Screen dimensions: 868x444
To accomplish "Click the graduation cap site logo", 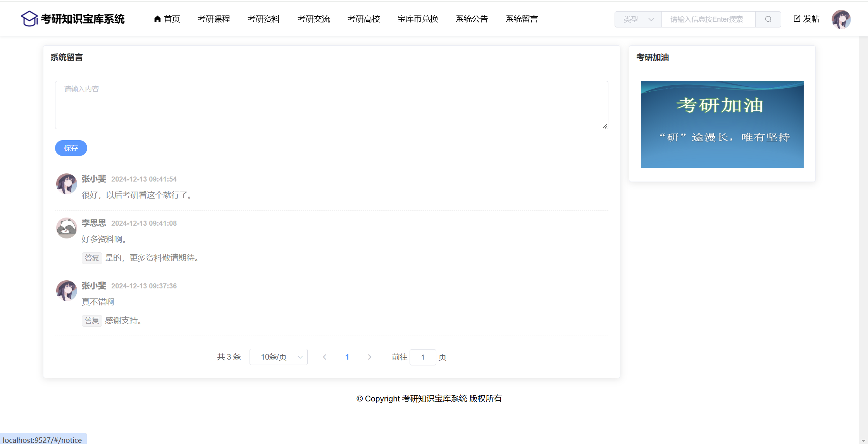I will [29, 19].
